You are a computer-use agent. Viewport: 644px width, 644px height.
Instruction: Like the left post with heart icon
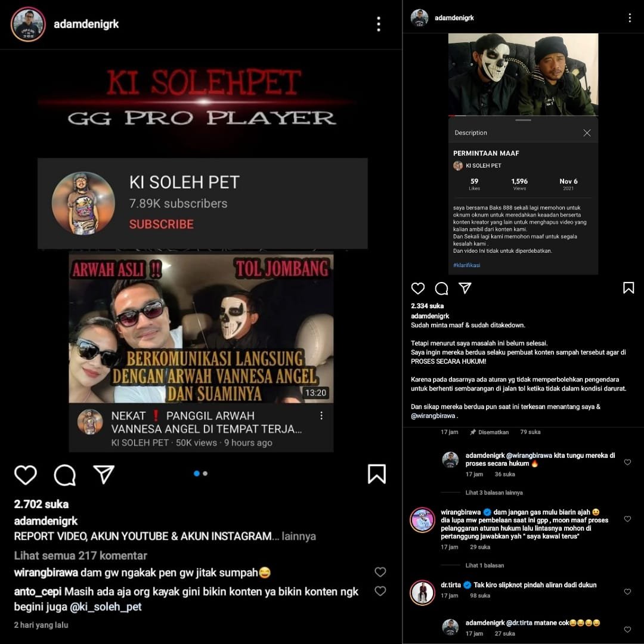pos(26,475)
